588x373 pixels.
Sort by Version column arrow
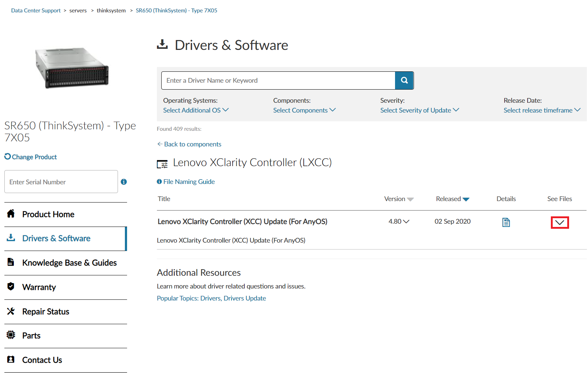(x=410, y=199)
